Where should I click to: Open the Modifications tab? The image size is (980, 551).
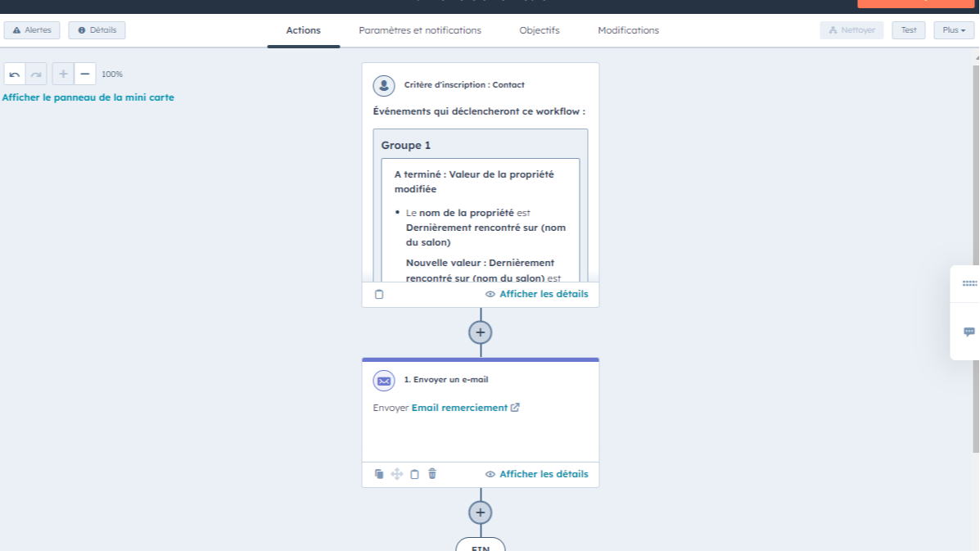click(x=627, y=30)
